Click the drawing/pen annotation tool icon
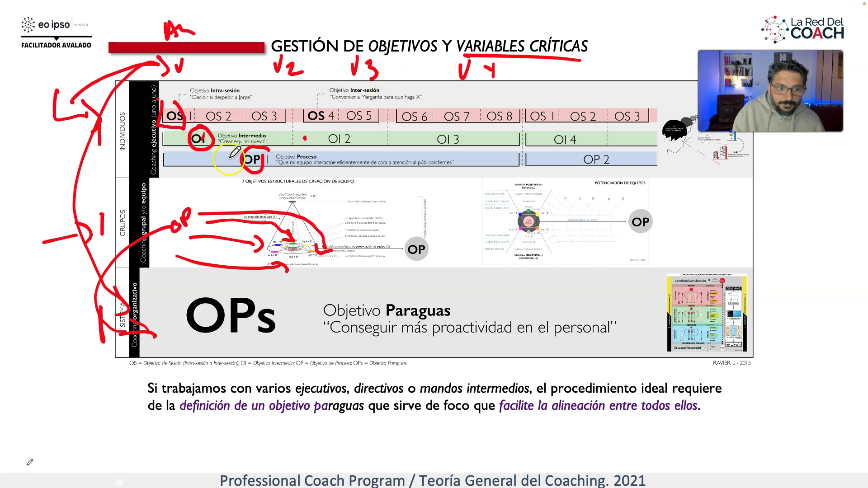868x488 pixels. point(29,462)
